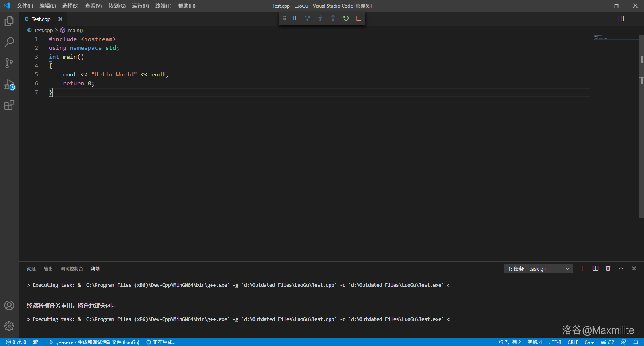Switch to the 调试控制台 panel tab
The height and width of the screenshot is (346, 644).
[x=72, y=269]
